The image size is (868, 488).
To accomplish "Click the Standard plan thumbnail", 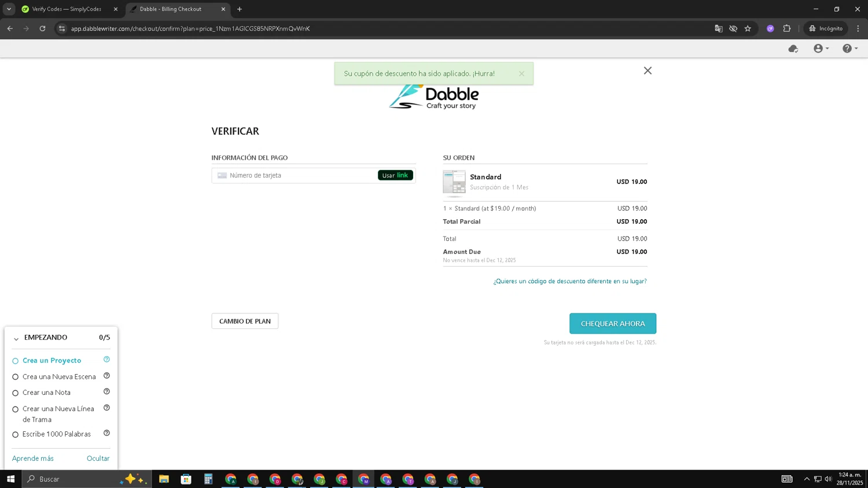I will point(454,182).
